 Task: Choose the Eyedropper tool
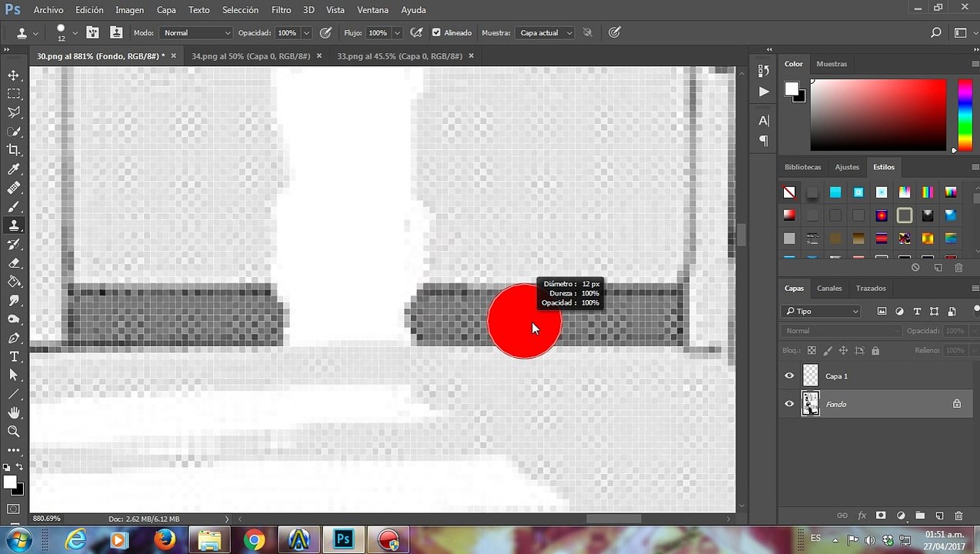click(x=14, y=169)
